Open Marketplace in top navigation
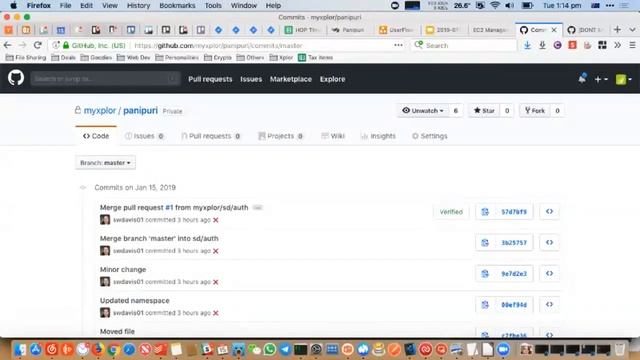This screenshot has width=640, height=360. pos(291,79)
